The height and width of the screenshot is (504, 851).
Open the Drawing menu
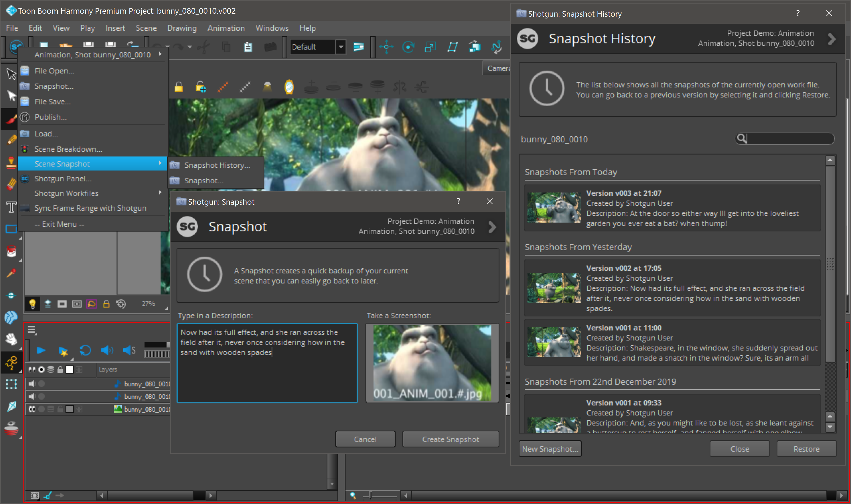point(182,28)
